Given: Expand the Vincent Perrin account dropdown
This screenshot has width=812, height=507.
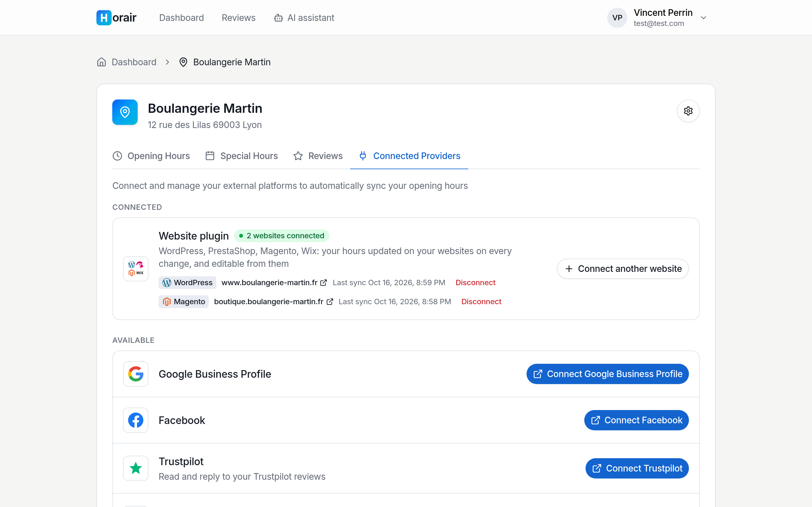Looking at the screenshot, I should [x=704, y=18].
